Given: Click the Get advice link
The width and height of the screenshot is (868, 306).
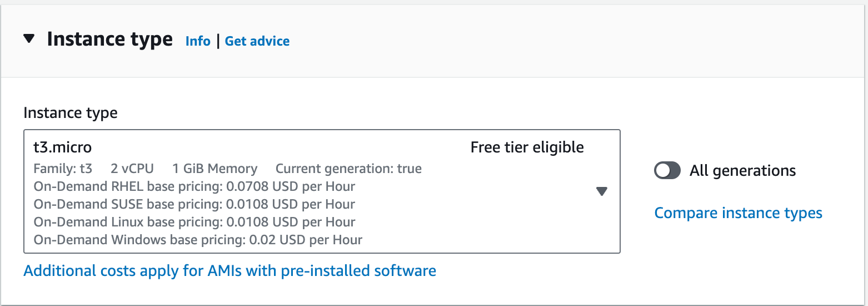Looking at the screenshot, I should (x=257, y=41).
